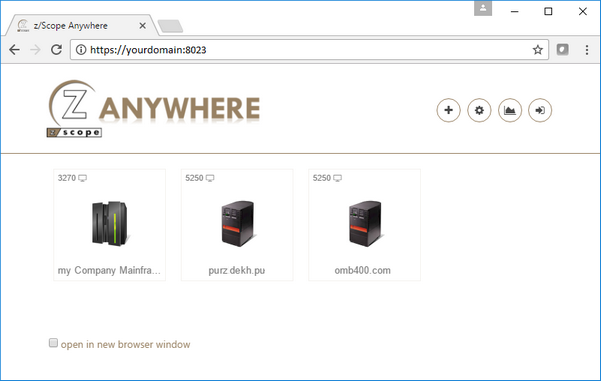Open a new browser tab
Screen dimensions: 601x381
tap(170, 26)
